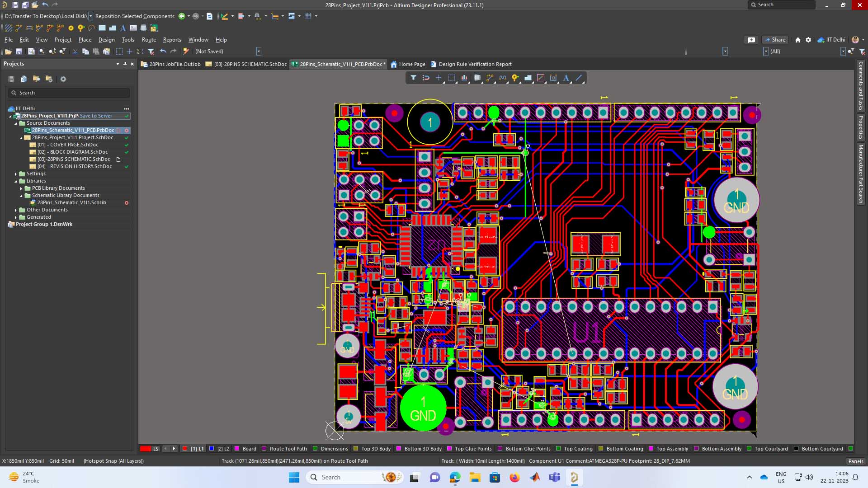The width and height of the screenshot is (868, 488).
Task: Open the Panels button
Action: click(x=855, y=461)
